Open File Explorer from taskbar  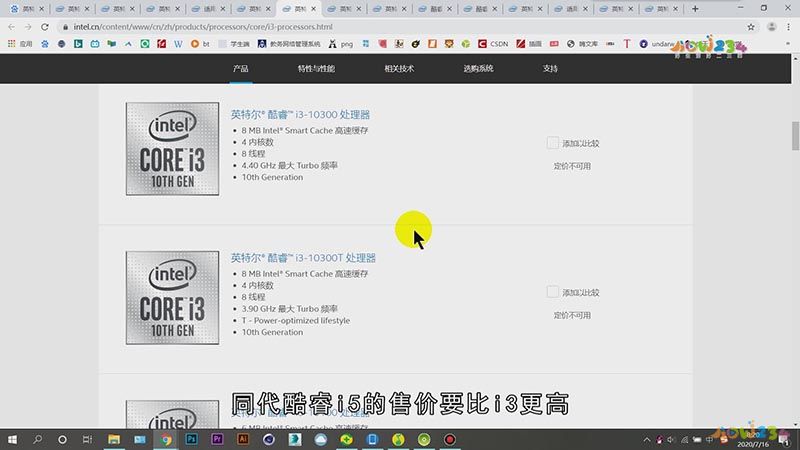[114, 439]
